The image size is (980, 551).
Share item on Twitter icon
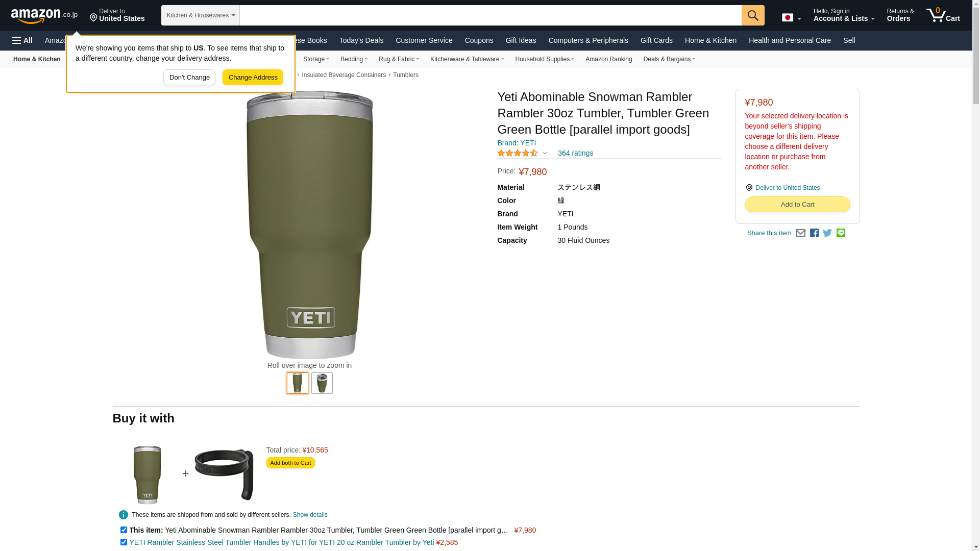tap(827, 233)
